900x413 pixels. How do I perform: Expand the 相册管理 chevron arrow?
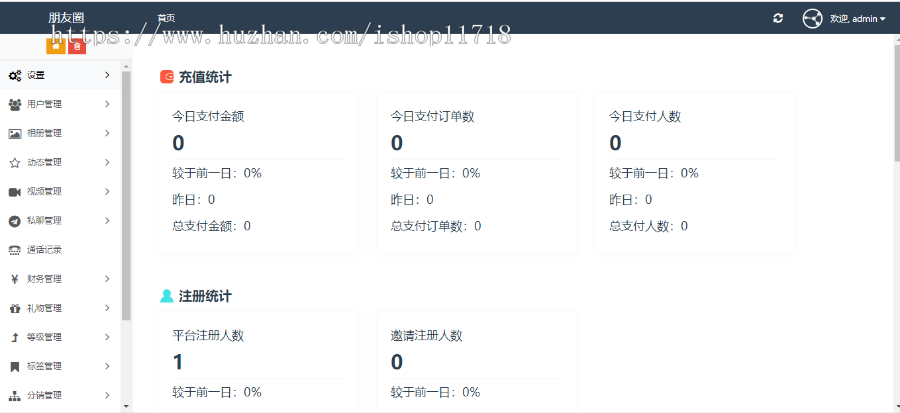pyautogui.click(x=107, y=134)
